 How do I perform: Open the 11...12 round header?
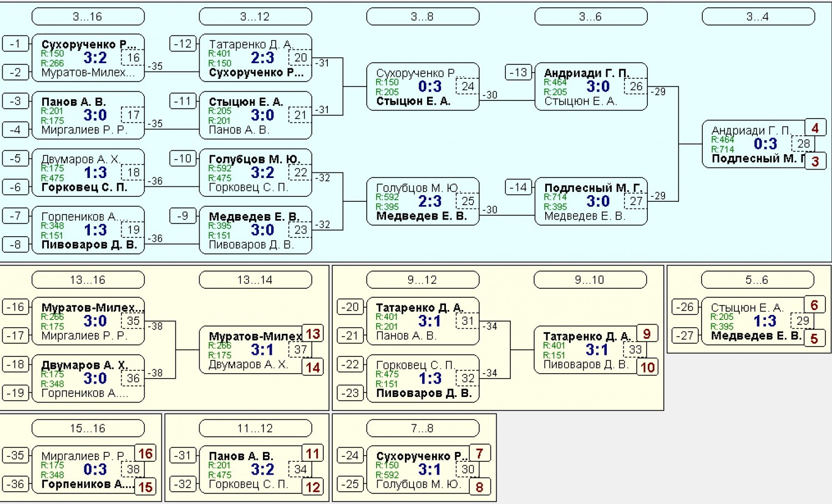255,429
